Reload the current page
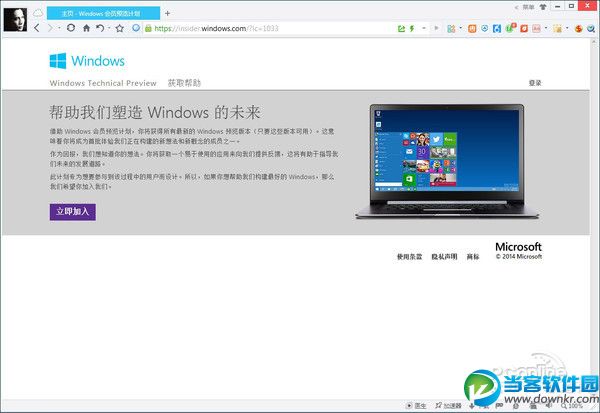Screen dimensions: 600x413 click(x=71, y=28)
